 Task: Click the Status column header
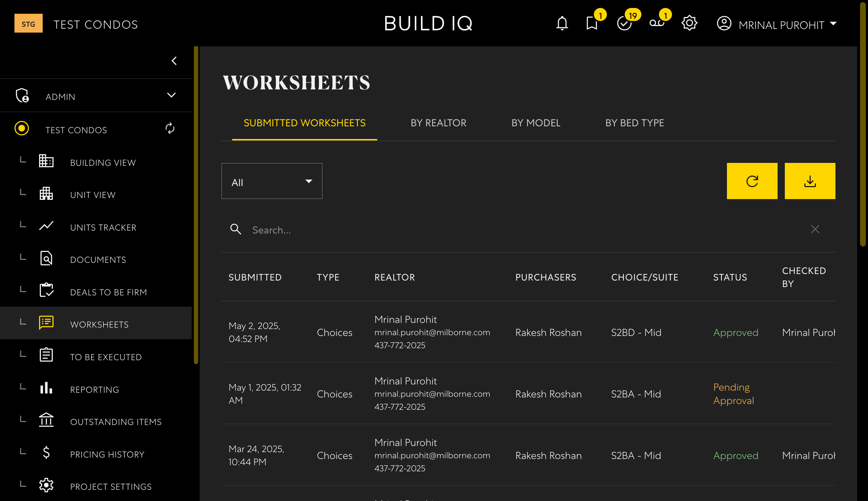click(x=730, y=277)
